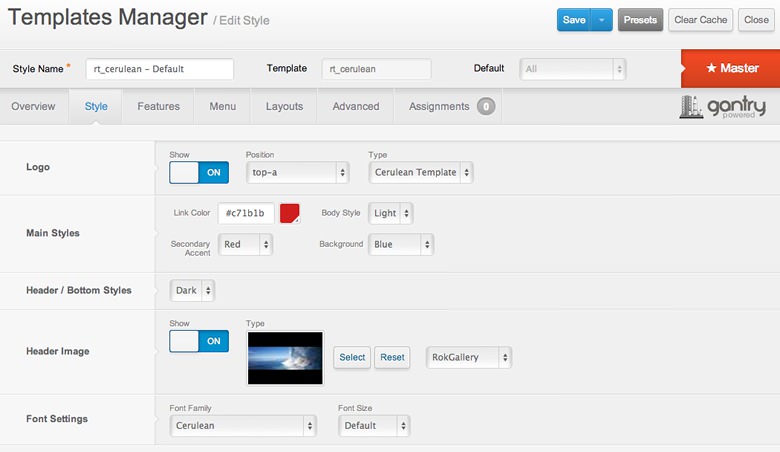780x452 pixels.
Task: Open the Background color dropdown
Action: click(400, 244)
